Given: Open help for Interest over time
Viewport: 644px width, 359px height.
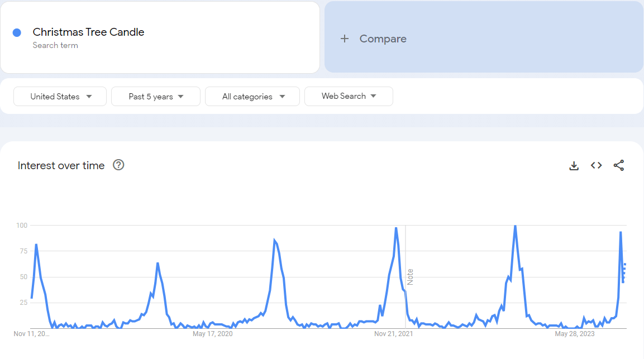Looking at the screenshot, I should pyautogui.click(x=118, y=165).
